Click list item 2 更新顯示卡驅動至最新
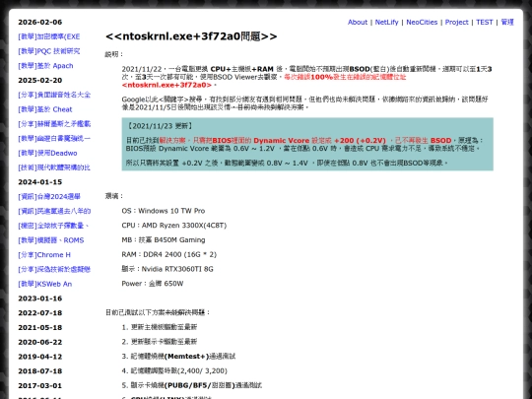 (160, 342)
